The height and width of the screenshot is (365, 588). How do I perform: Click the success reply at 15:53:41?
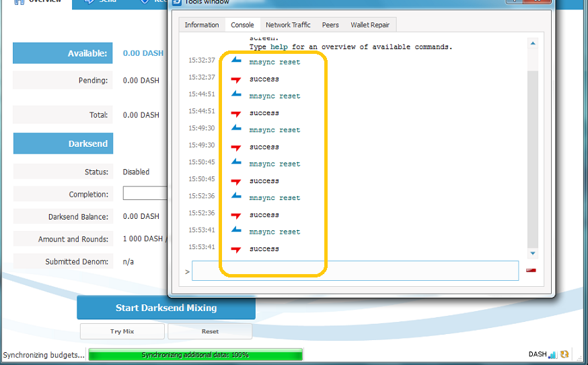[x=264, y=249]
